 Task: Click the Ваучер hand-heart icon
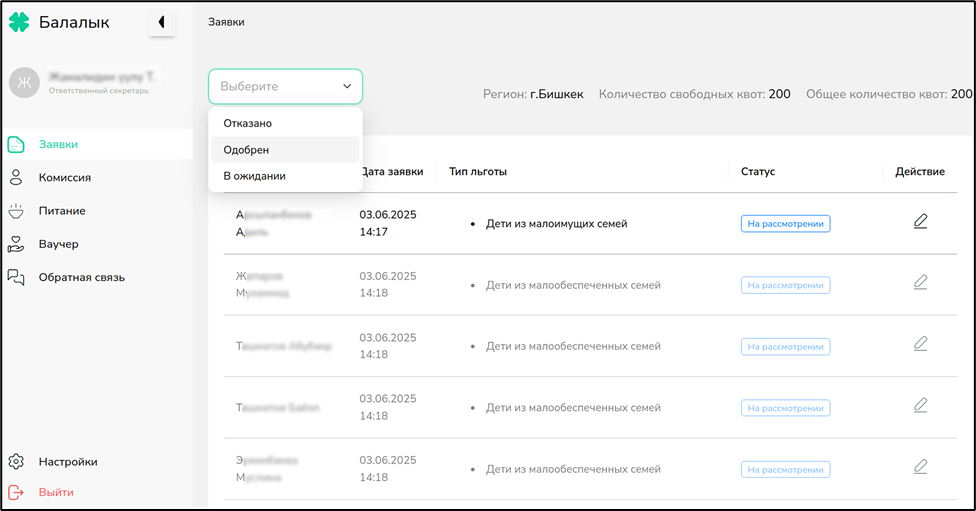16,244
